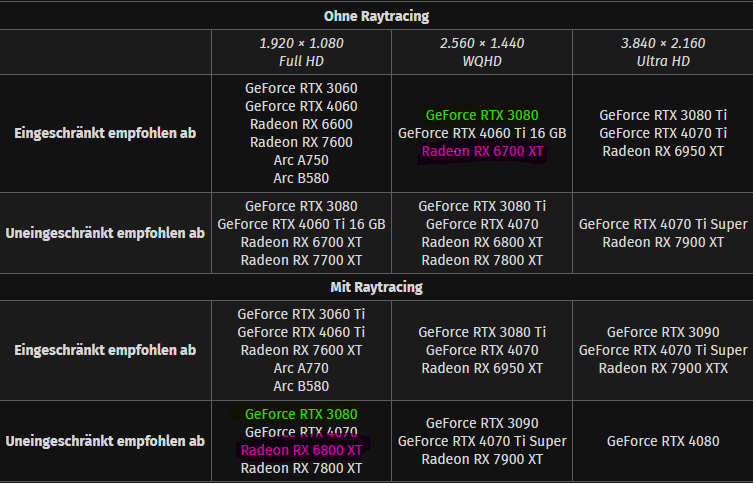Click the plain "GeForce RTX 4060" entry
The image size is (753, 483).
point(302,106)
